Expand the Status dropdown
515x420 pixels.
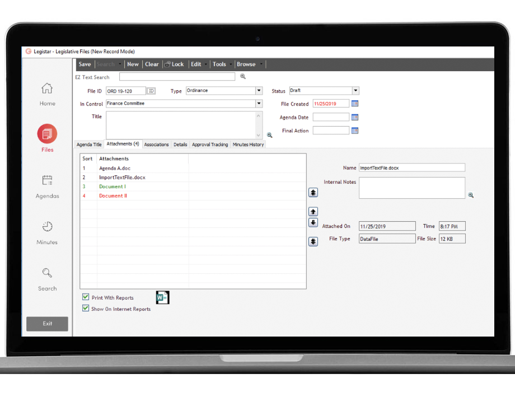(355, 91)
